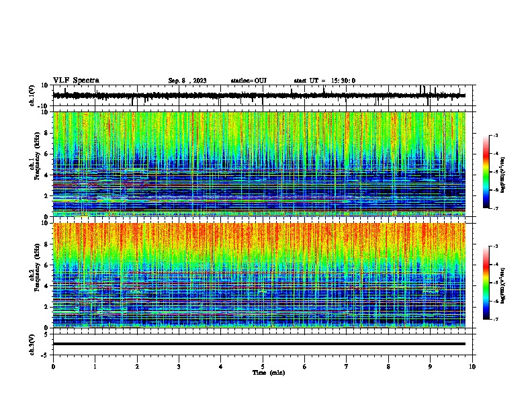Select the "start UT = 15:30: 0" text
This screenshot has width=532, height=411.
[324, 81]
